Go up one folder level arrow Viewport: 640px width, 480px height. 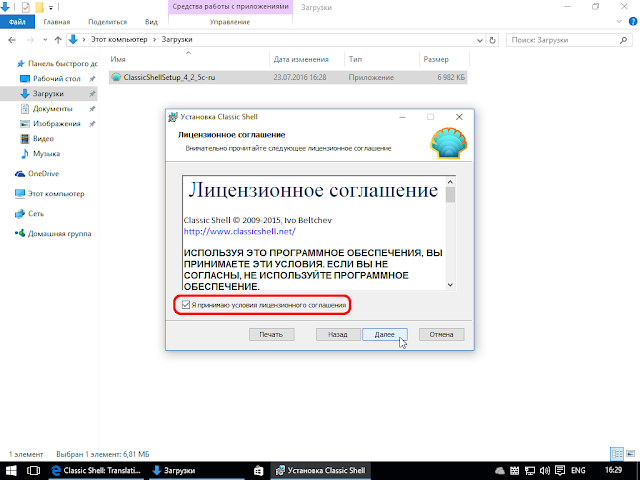[x=58, y=40]
